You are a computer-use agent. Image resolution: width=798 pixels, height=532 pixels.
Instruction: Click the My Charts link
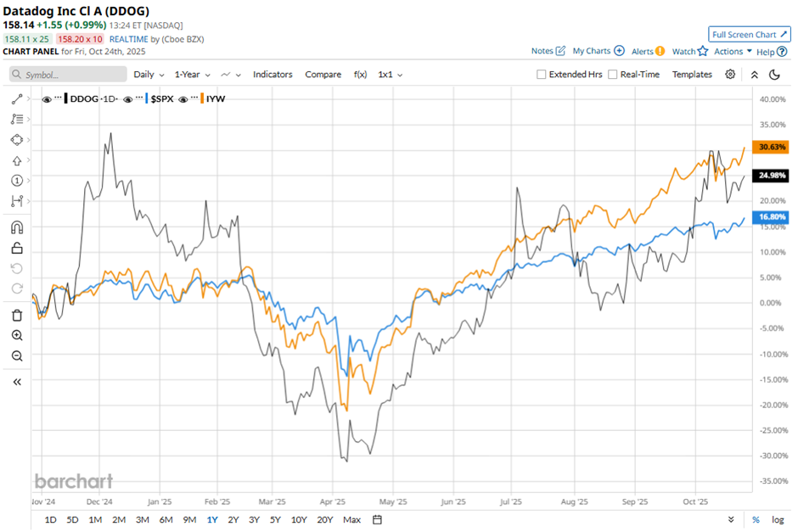tap(592, 51)
